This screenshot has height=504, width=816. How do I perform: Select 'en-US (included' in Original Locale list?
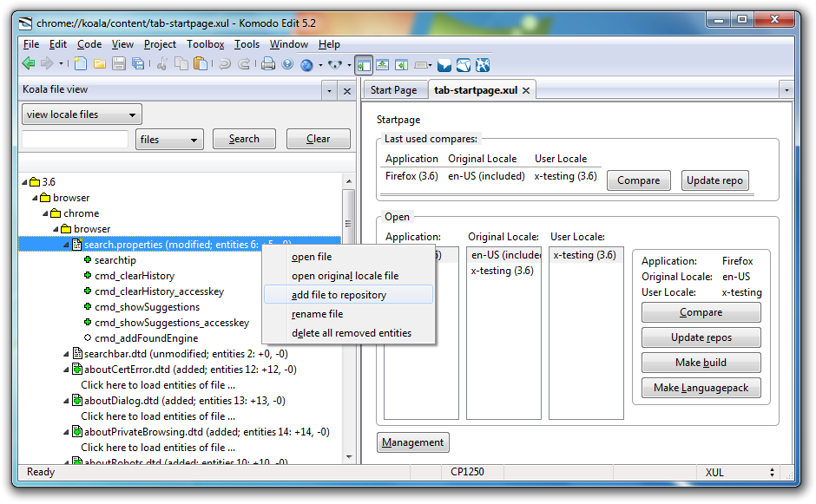coord(503,255)
